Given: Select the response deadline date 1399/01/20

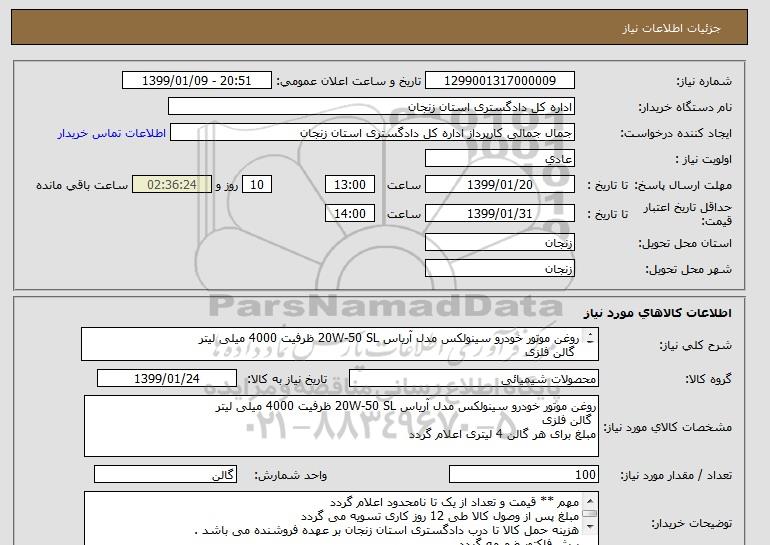Looking at the screenshot, I should pyautogui.click(x=500, y=185).
